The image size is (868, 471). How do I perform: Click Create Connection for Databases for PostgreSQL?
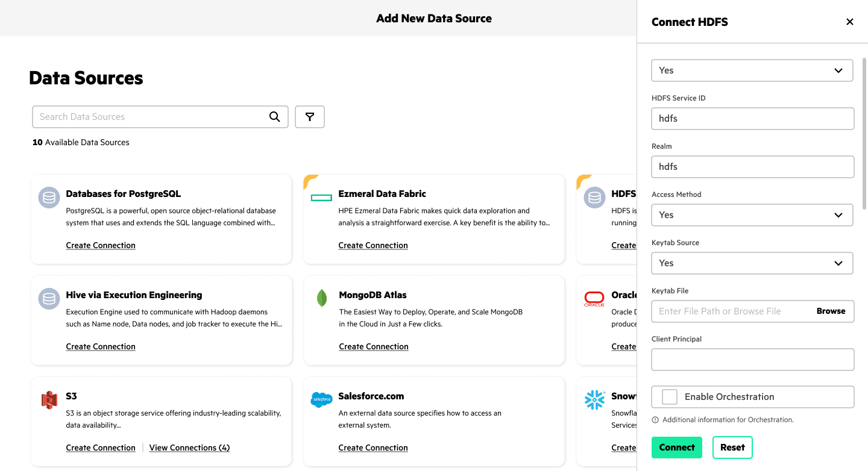pos(101,245)
